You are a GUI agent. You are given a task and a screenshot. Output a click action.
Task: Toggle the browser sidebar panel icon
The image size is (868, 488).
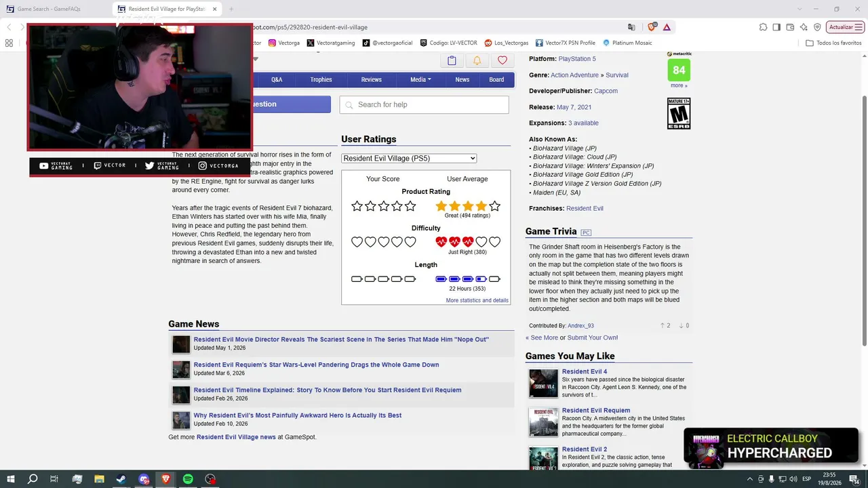point(776,27)
